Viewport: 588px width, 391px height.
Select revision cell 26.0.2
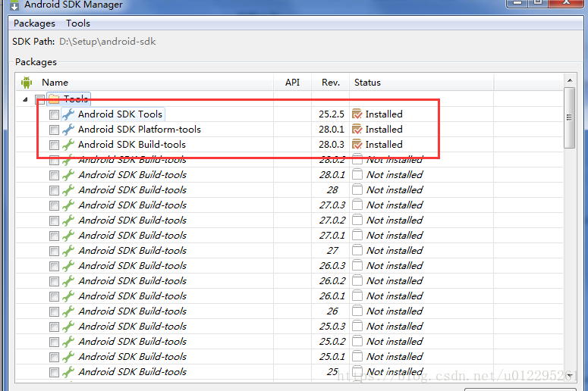click(x=332, y=281)
